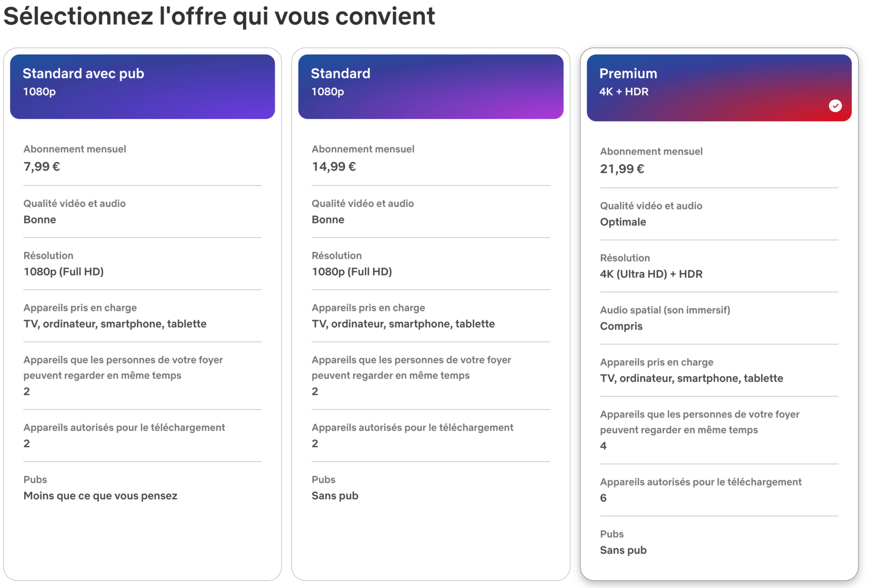The width and height of the screenshot is (872, 588).
Task: Click simultaneous viewers value 4 in Premium
Action: [603, 446]
